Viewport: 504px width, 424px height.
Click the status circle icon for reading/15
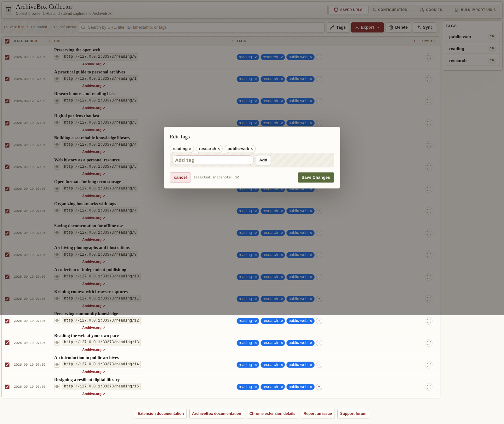click(429, 387)
